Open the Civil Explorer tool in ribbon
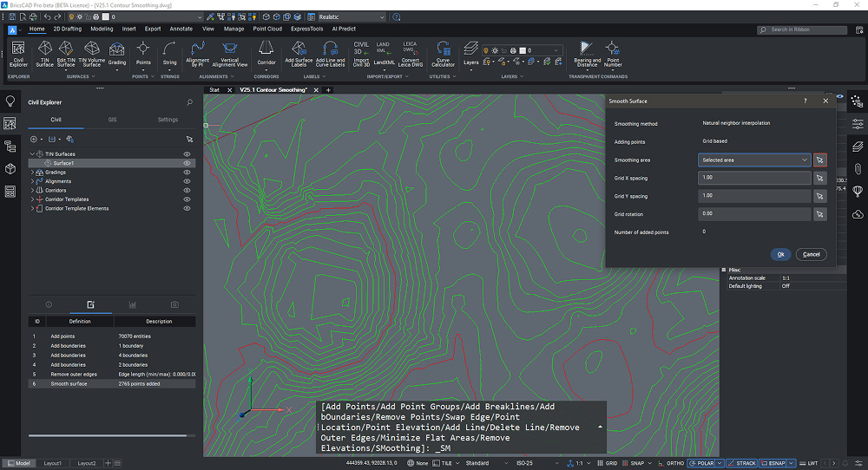This screenshot has width=868, height=470. click(18, 52)
